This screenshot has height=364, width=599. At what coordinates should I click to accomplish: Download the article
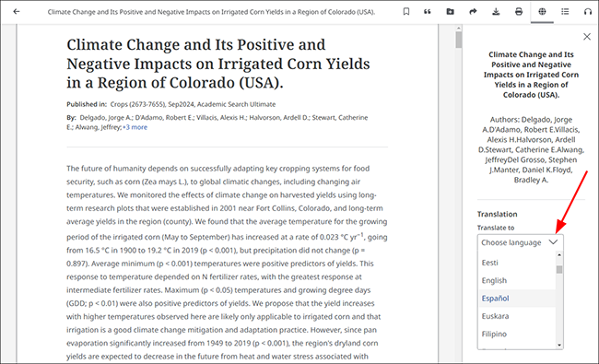pyautogui.click(x=496, y=11)
